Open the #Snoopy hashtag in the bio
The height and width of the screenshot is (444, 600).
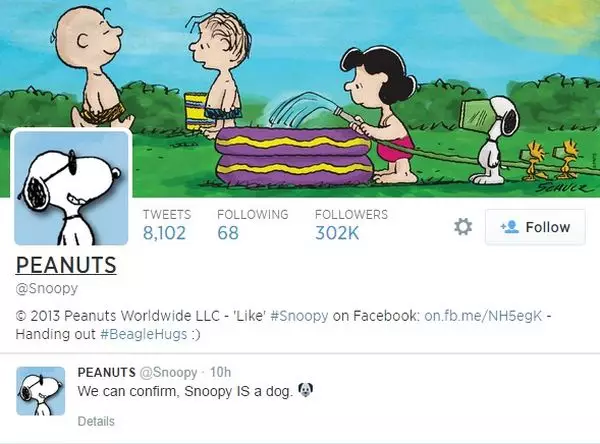pyautogui.click(x=299, y=316)
